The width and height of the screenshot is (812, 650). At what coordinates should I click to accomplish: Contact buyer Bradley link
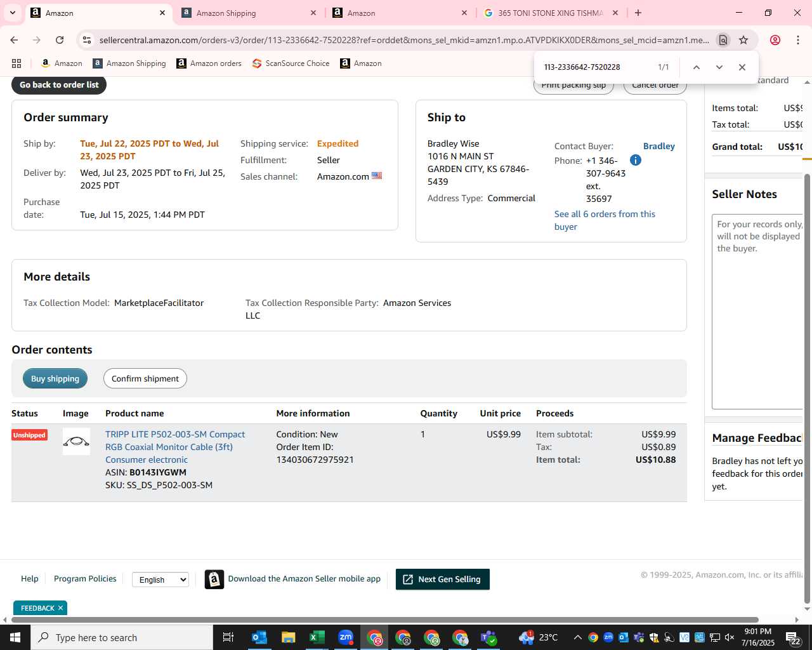pos(658,146)
